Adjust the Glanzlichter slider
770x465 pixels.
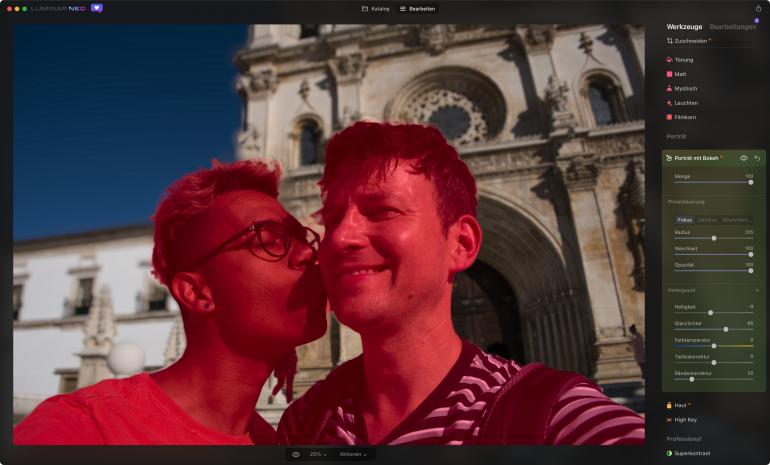pyautogui.click(x=714, y=329)
